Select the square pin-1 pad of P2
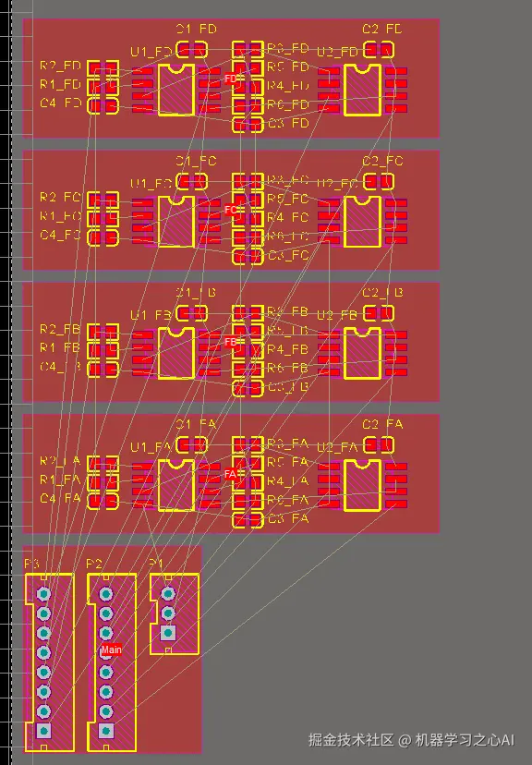Screen dimensions: 532x765 click(x=106, y=731)
